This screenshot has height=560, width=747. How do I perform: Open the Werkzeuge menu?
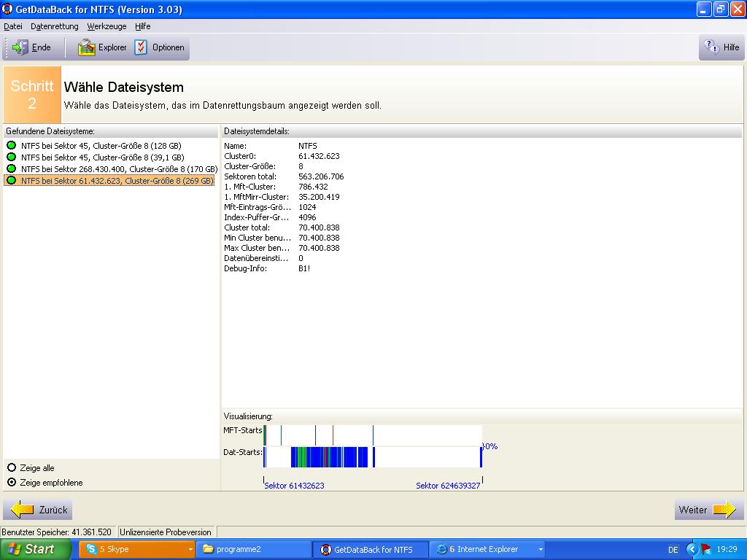107,26
